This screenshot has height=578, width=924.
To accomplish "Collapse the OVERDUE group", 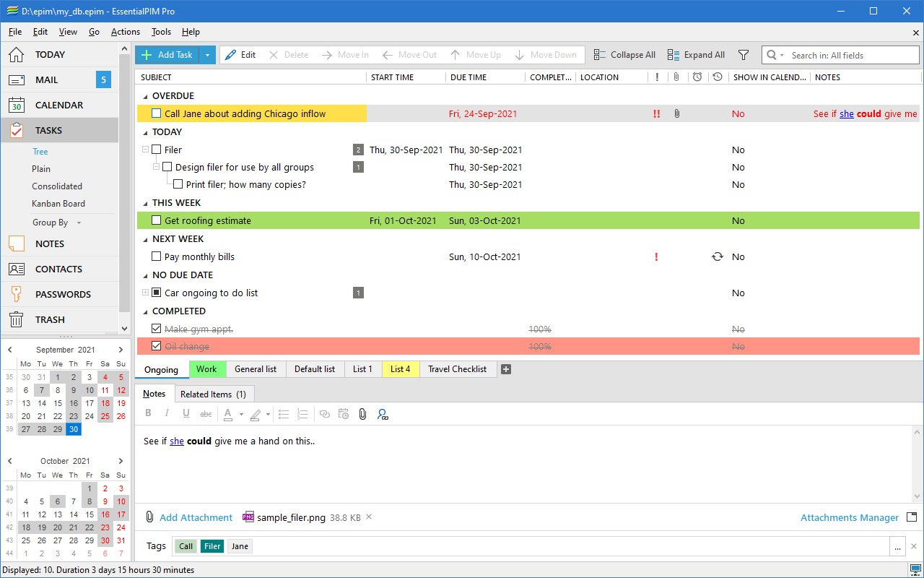I will tap(144, 96).
